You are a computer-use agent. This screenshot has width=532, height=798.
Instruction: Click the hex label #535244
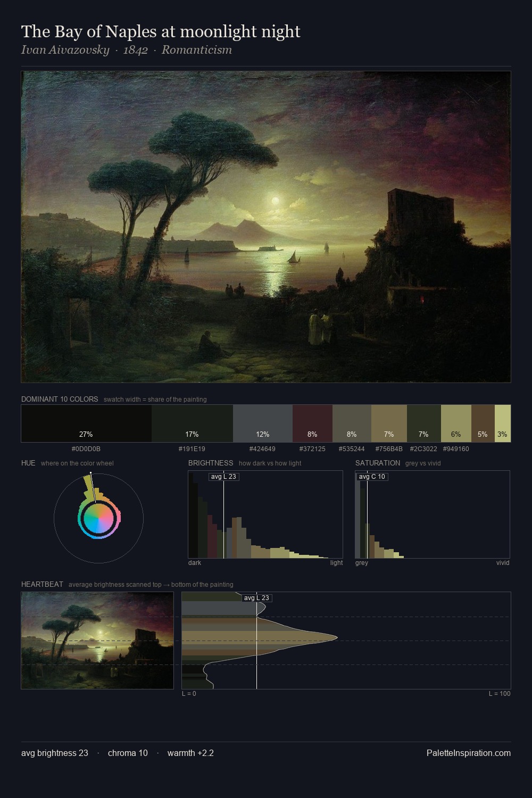(352, 449)
